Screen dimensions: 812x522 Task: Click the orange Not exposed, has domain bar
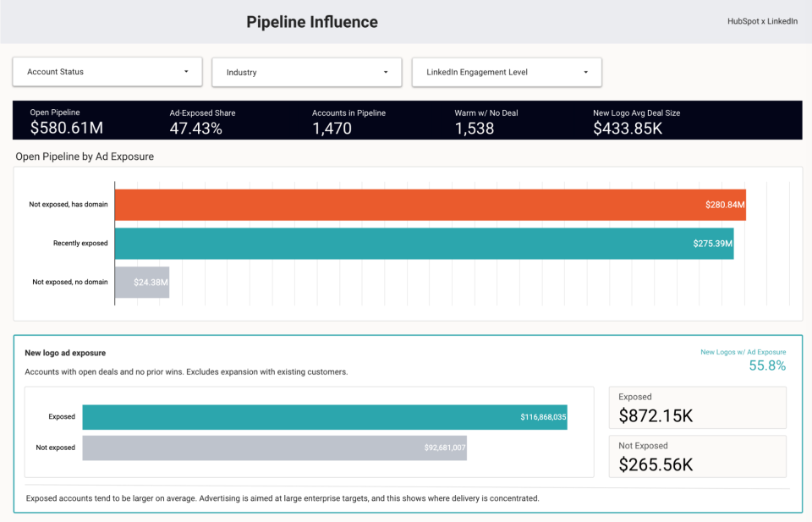coord(431,205)
